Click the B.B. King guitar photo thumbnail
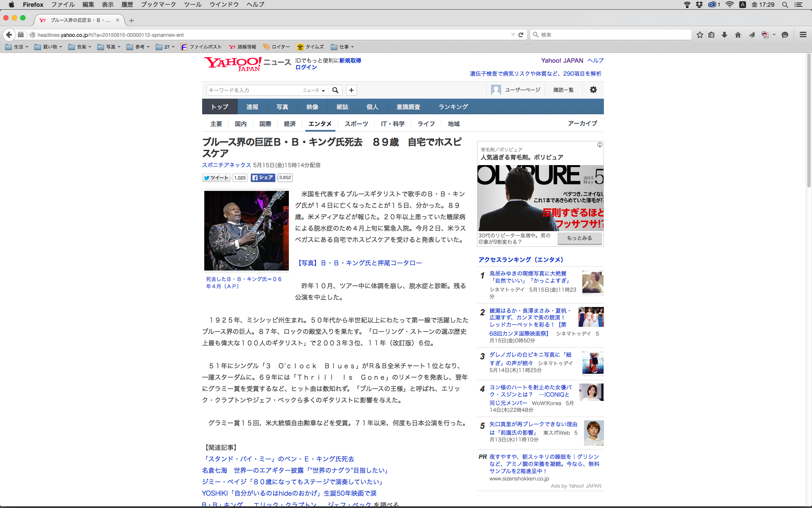 tap(246, 231)
